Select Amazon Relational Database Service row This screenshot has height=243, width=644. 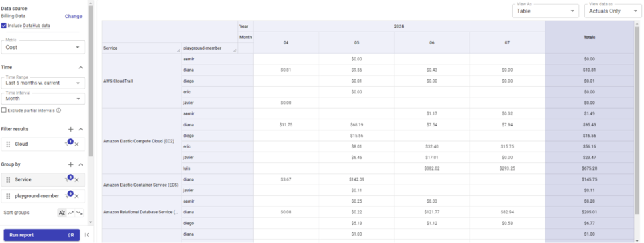(x=142, y=212)
